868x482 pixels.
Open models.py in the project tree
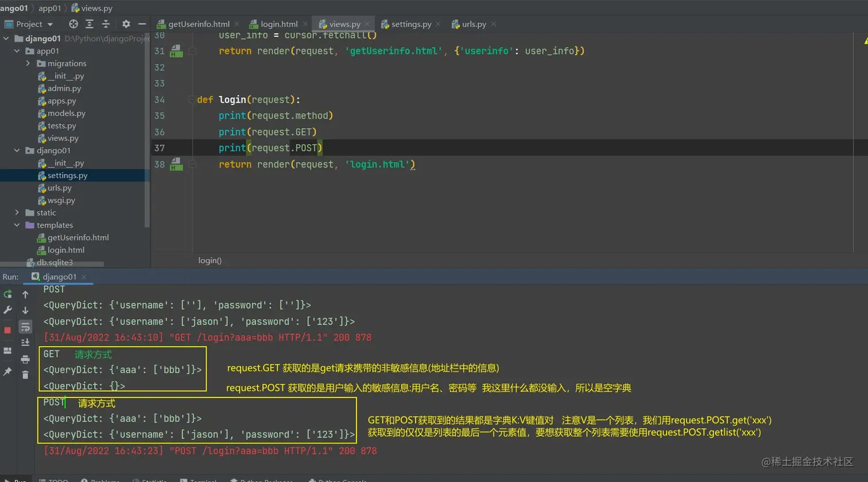click(67, 113)
